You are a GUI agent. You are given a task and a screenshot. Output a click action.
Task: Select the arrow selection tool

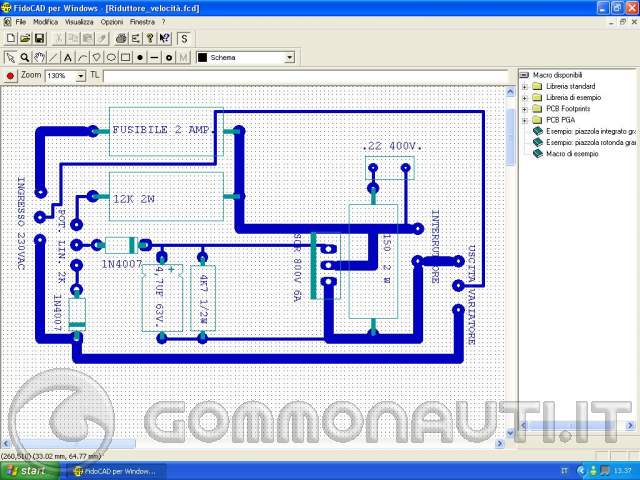11,58
